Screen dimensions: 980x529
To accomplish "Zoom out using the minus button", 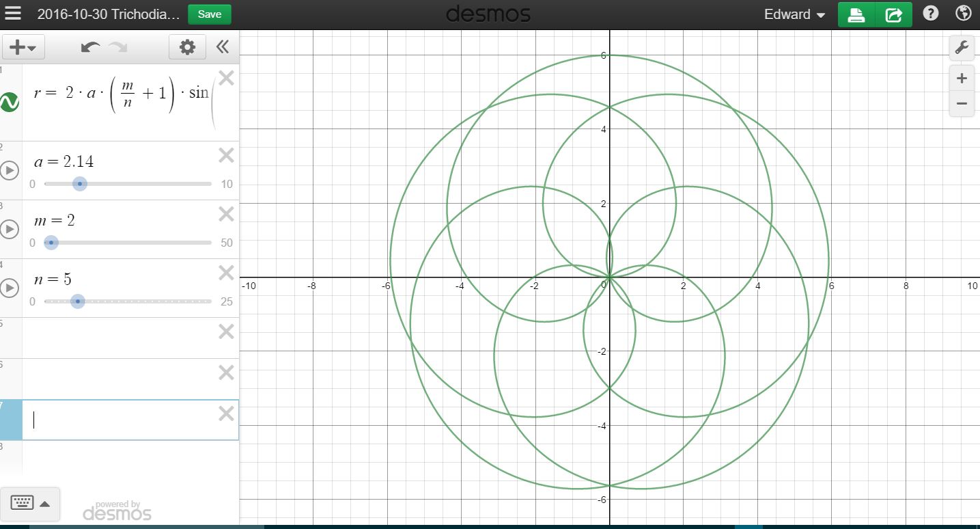I will tap(962, 103).
